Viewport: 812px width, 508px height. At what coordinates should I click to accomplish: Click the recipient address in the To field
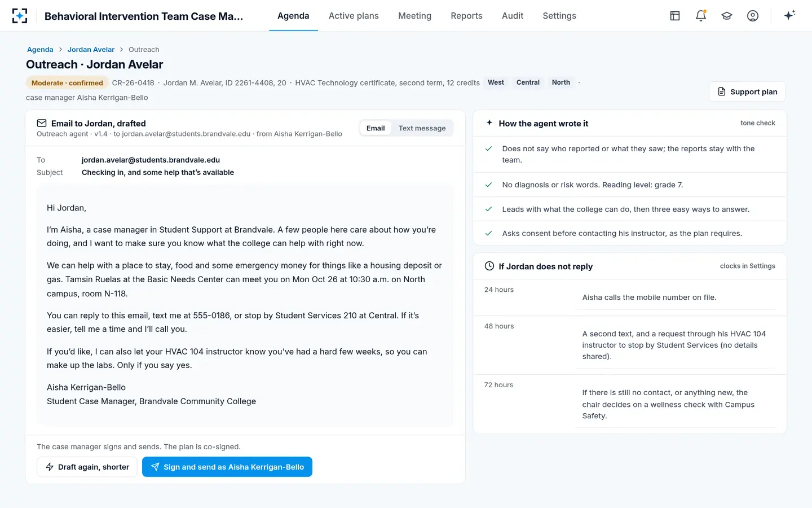coord(151,160)
